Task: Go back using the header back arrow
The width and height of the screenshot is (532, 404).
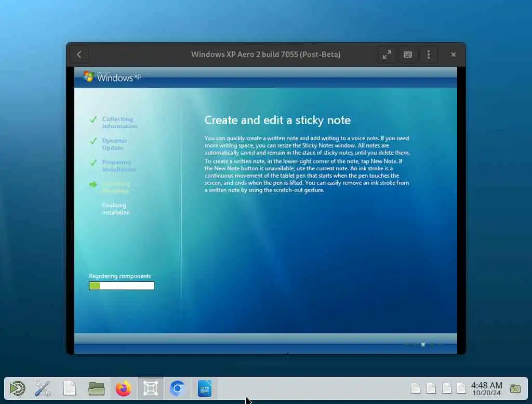Action: click(x=79, y=55)
